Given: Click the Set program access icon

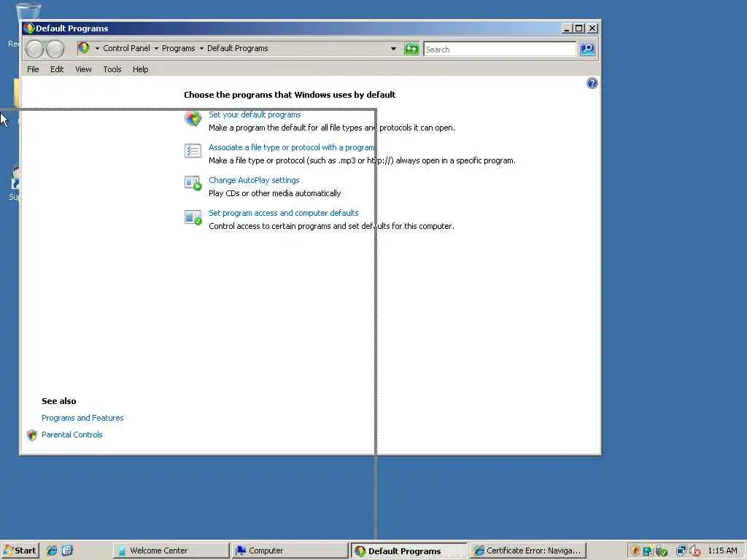Looking at the screenshot, I should [193, 217].
